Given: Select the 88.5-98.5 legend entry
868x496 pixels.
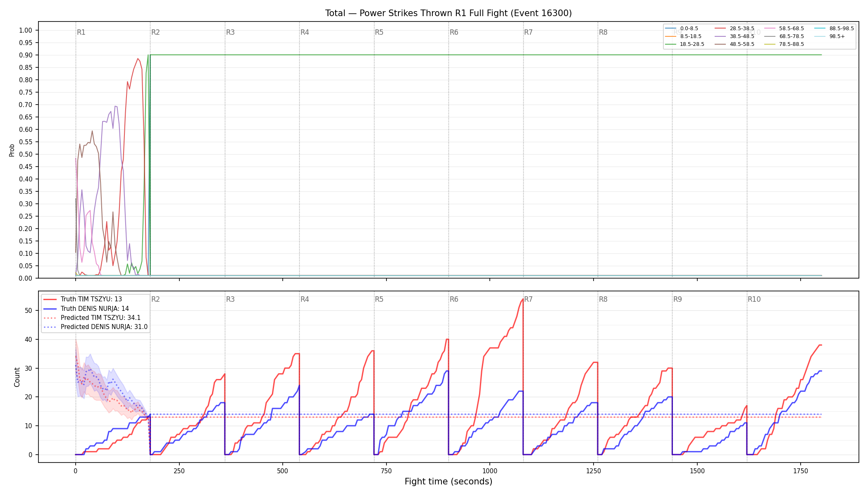Looking at the screenshot, I should [x=834, y=29].
